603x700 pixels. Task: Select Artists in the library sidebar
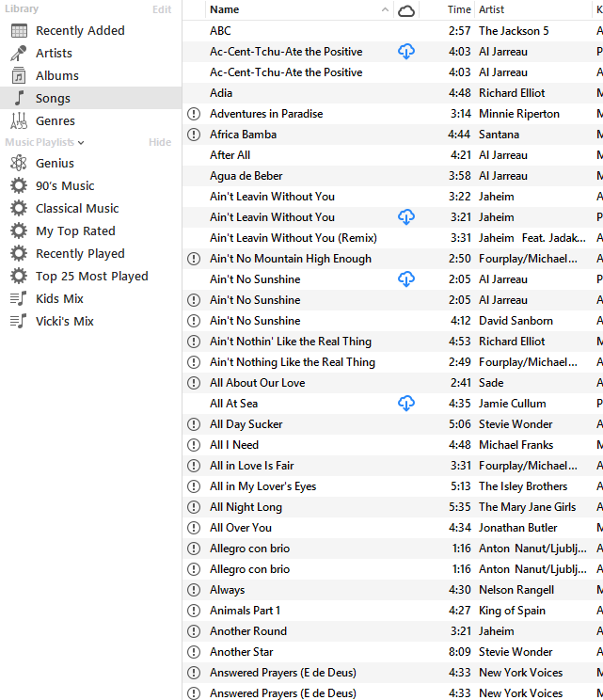54,53
